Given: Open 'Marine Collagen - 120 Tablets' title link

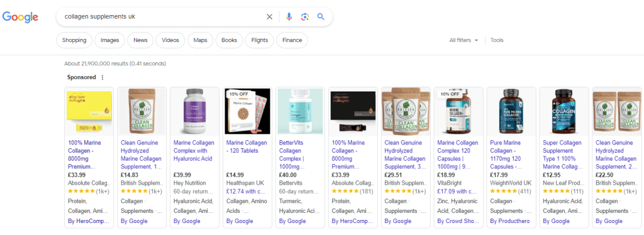Looking at the screenshot, I should click(247, 146).
